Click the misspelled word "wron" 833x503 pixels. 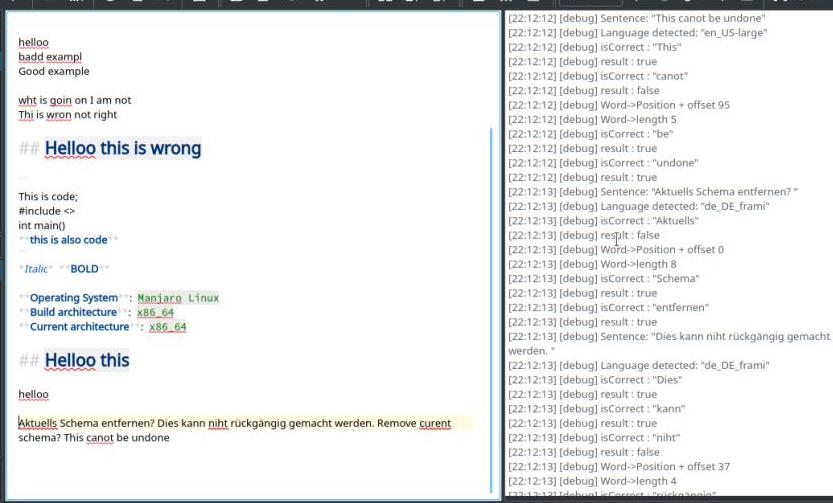pyautogui.click(x=58, y=115)
